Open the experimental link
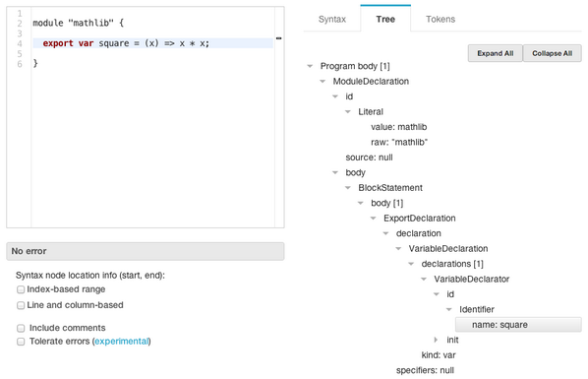 [122, 341]
